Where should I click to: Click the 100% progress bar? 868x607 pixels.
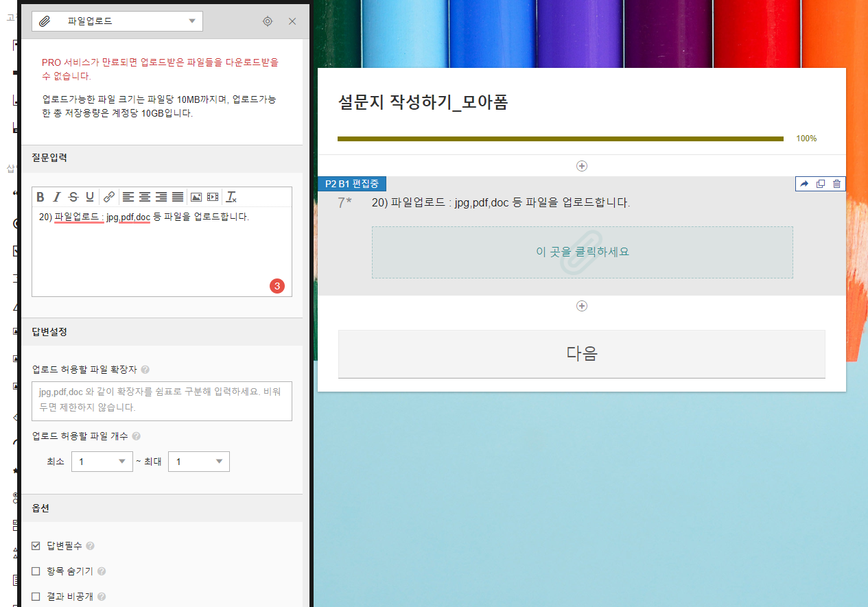coord(561,139)
